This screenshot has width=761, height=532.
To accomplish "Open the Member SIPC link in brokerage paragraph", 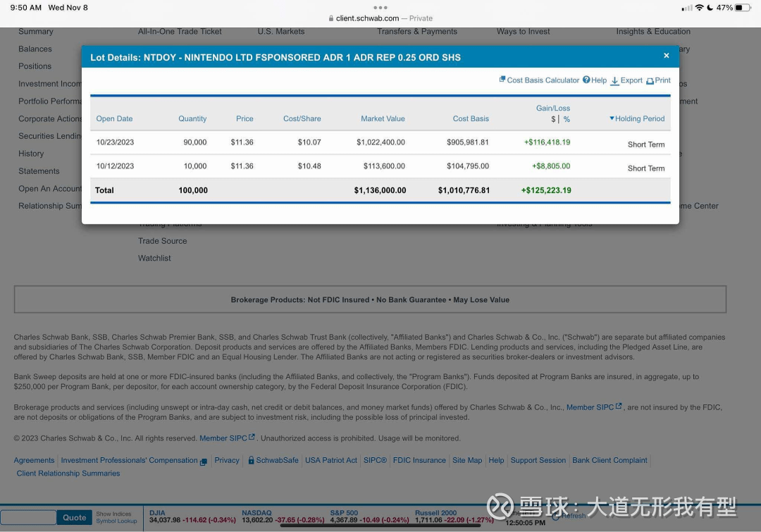I will (x=593, y=407).
